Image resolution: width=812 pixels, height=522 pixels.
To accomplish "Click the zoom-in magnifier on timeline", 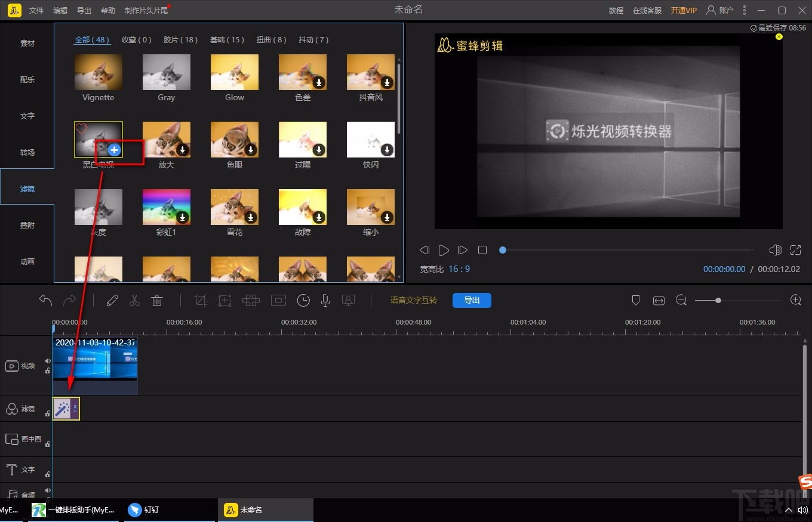I will pos(795,300).
